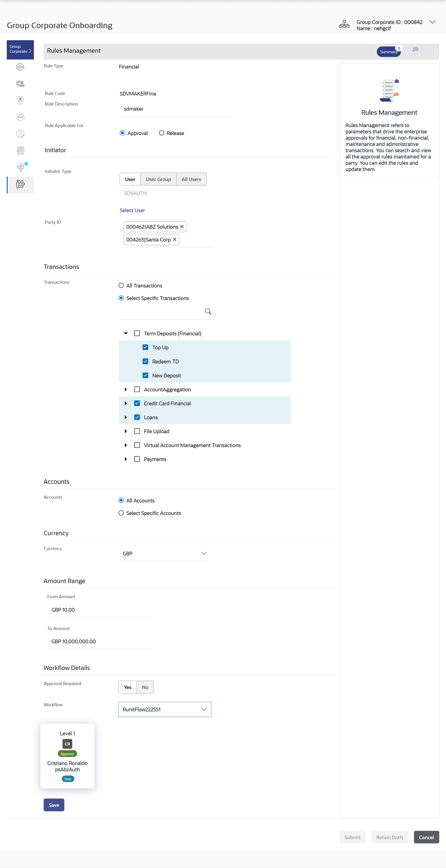
Task: Uncheck the Redeem TD checkbox
Action: [145, 361]
